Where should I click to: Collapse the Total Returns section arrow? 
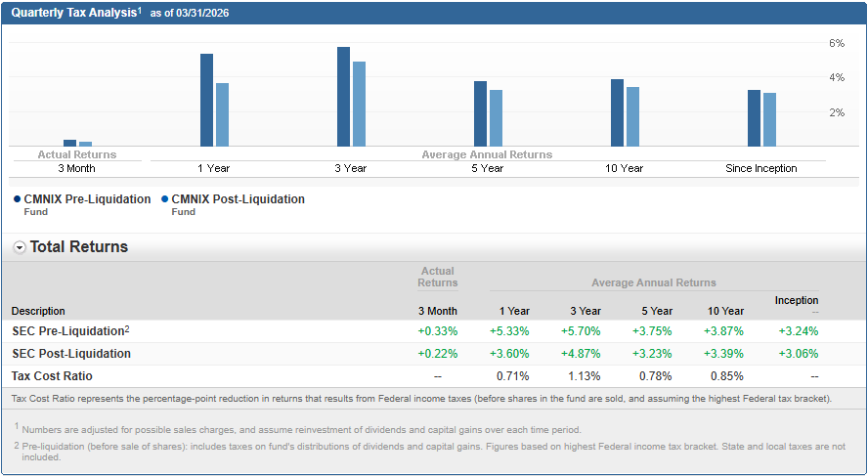[x=20, y=247]
